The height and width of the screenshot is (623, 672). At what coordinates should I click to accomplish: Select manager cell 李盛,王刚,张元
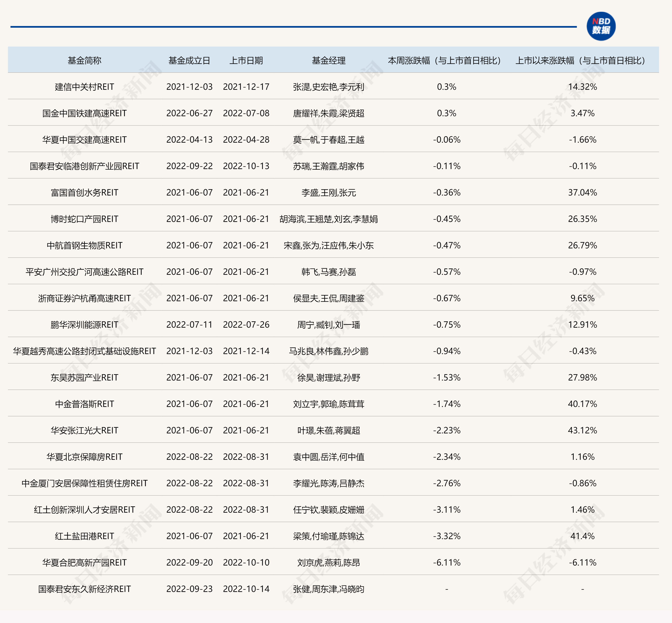(329, 193)
